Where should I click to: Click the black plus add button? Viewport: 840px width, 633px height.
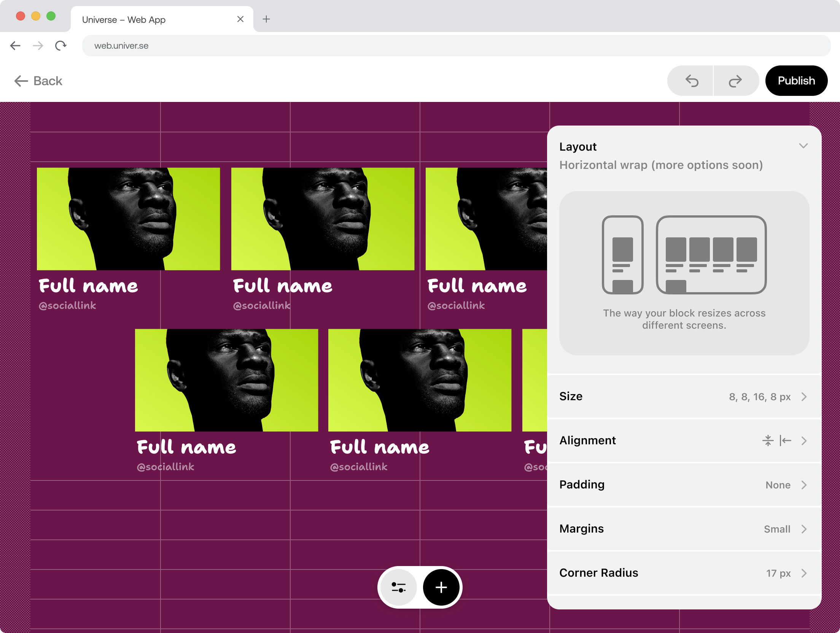[x=441, y=587]
